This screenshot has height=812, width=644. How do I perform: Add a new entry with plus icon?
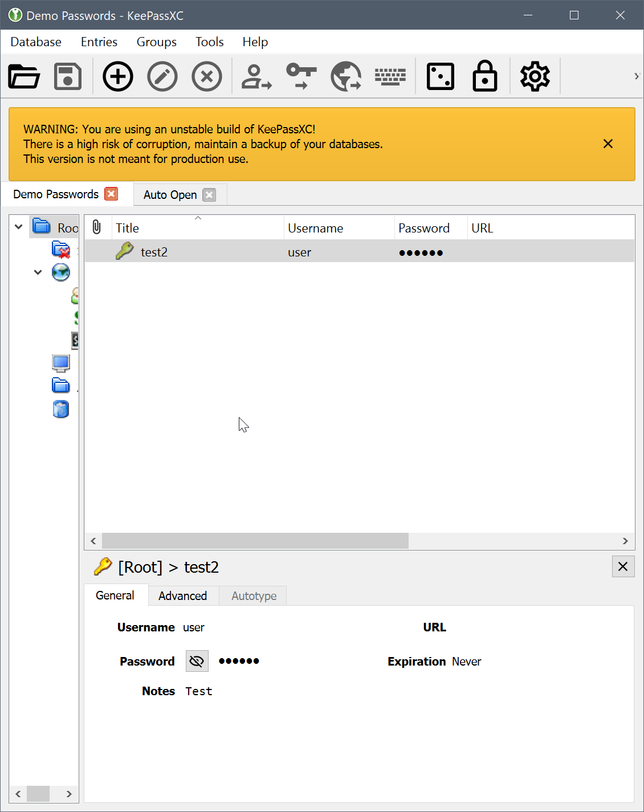pyautogui.click(x=118, y=76)
